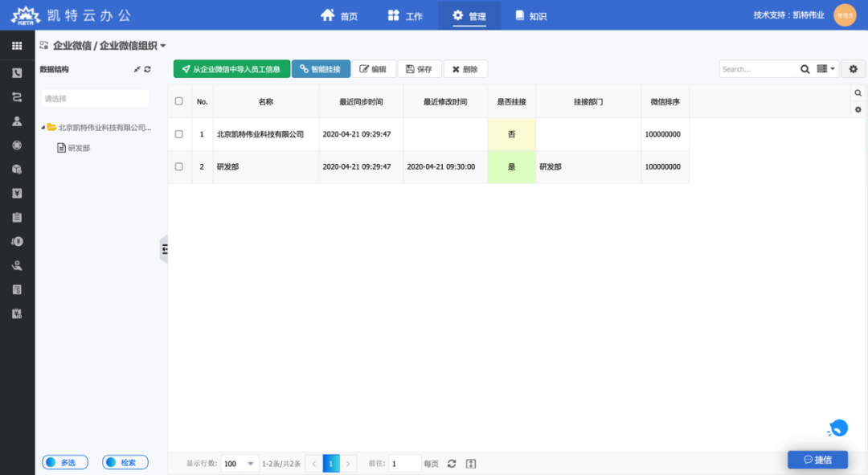The width and height of the screenshot is (868, 475).
Task: Sort by 名称 column header
Action: pyautogui.click(x=266, y=101)
